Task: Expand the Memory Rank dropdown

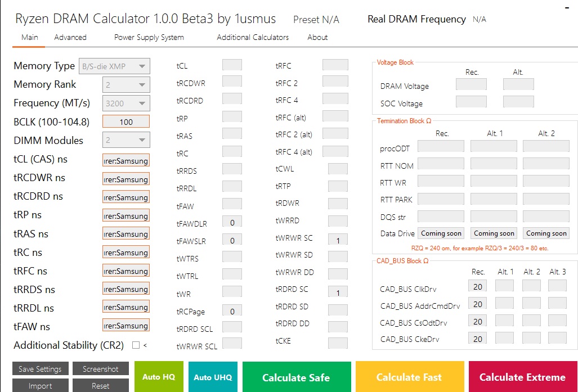Action: coord(126,85)
